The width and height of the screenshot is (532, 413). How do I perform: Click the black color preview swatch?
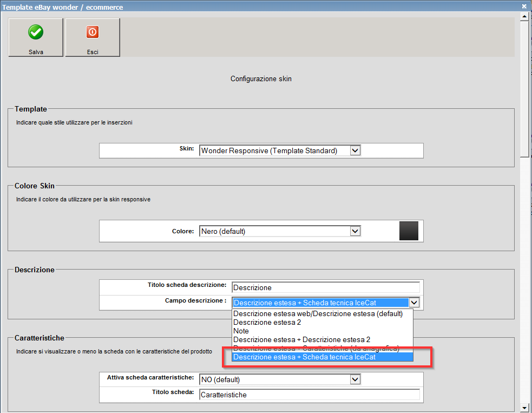click(x=409, y=231)
